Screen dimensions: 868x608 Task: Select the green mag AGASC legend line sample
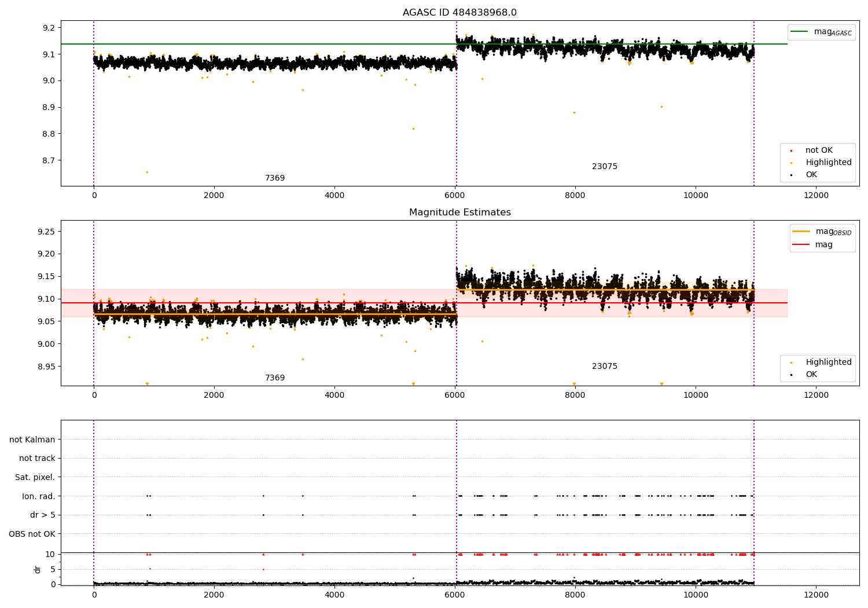tap(800, 32)
